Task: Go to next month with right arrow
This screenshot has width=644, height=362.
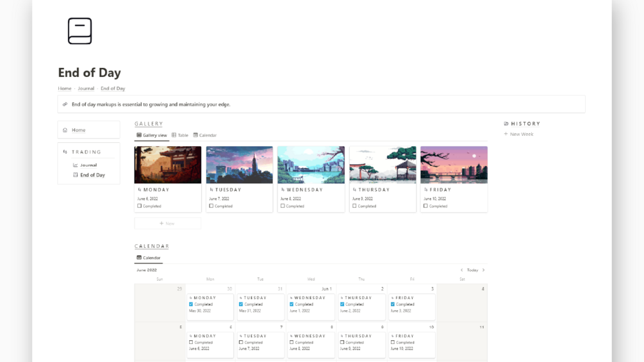Action: tap(483, 270)
